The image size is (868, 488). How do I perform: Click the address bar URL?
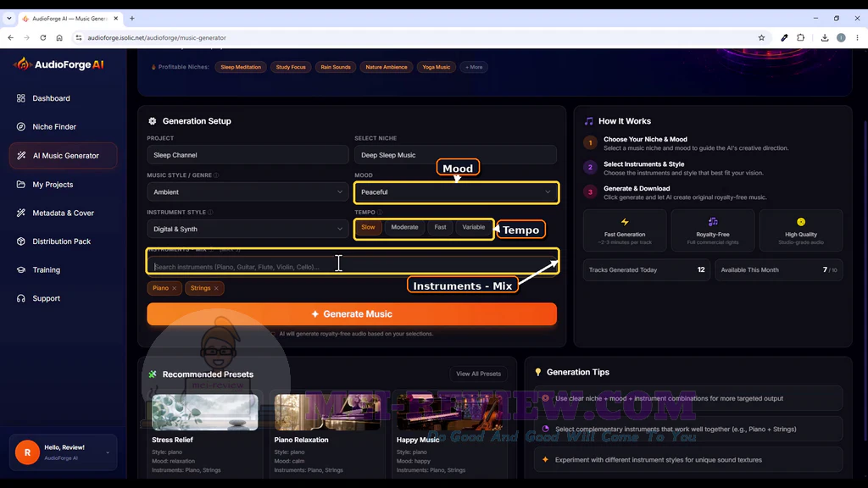pyautogui.click(x=157, y=37)
